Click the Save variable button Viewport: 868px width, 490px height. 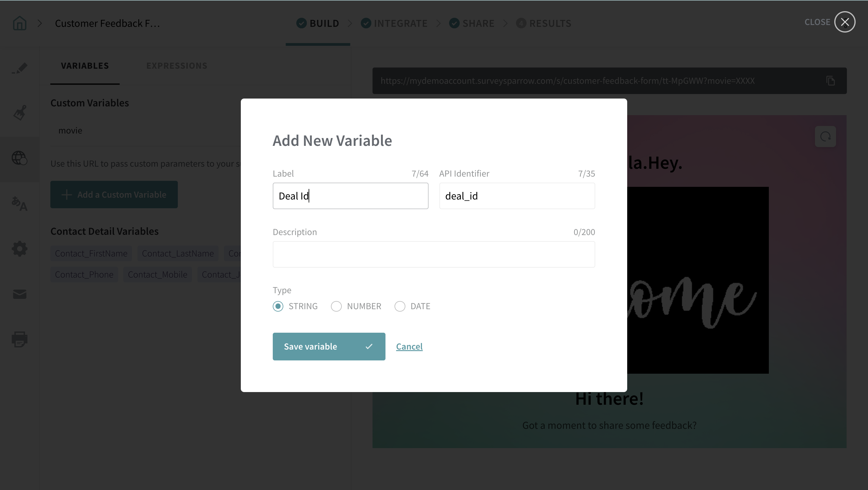pos(329,347)
